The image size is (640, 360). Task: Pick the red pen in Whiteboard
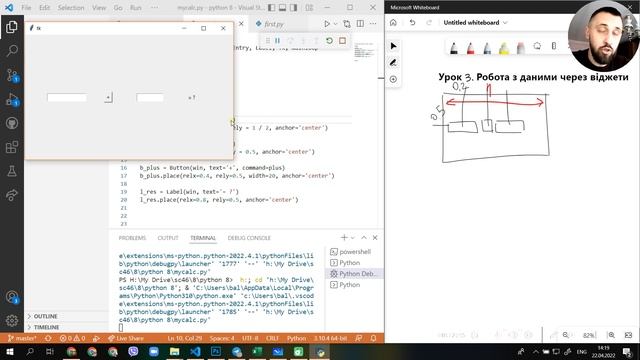pos(471,48)
